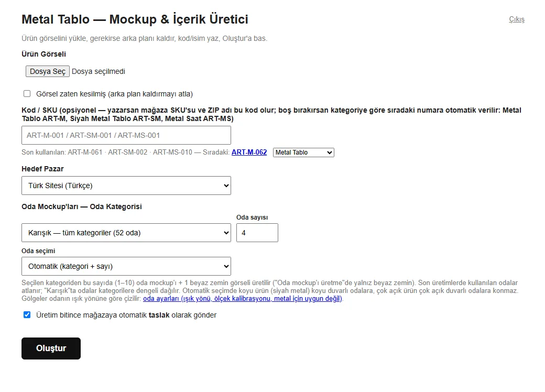Open the oda ayarları settings link
Image resolution: width=545 pixels, height=392 pixels.
[x=243, y=299]
